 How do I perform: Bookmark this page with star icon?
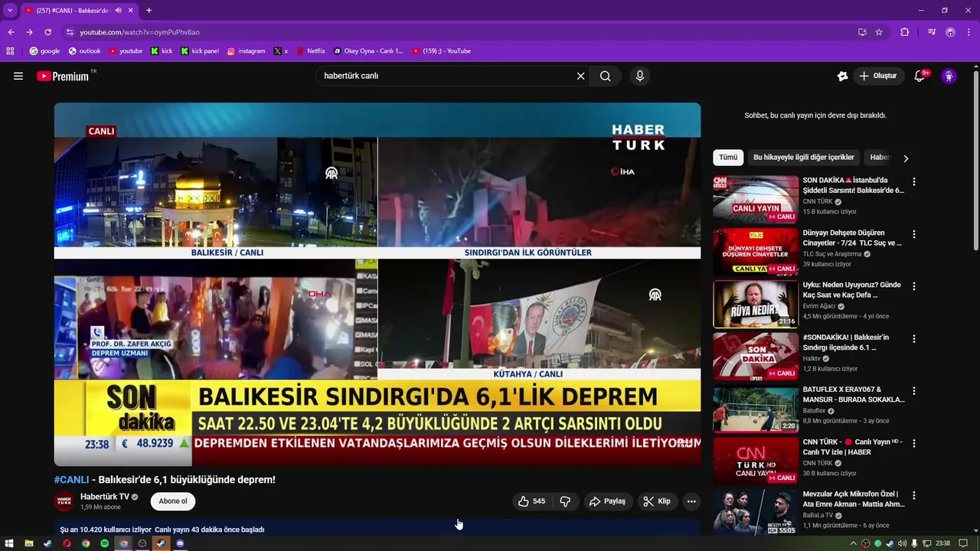[x=879, y=32]
